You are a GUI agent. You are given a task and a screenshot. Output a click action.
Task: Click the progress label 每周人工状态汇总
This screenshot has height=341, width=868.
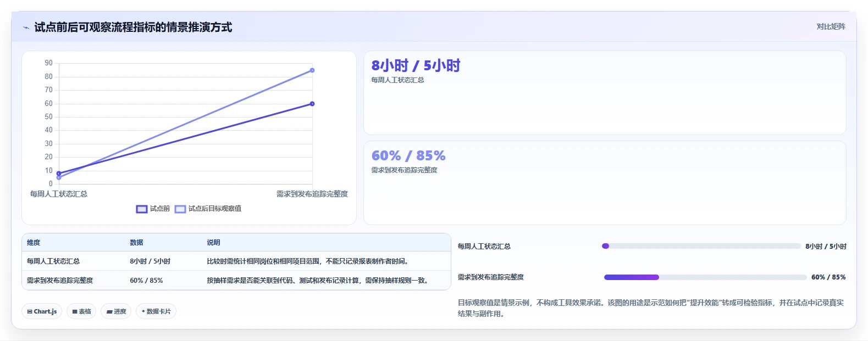[484, 247]
